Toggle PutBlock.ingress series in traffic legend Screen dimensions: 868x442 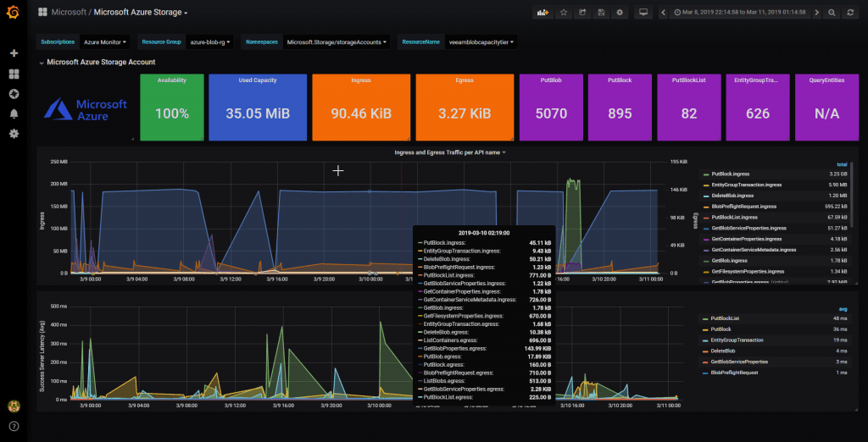[730, 174]
